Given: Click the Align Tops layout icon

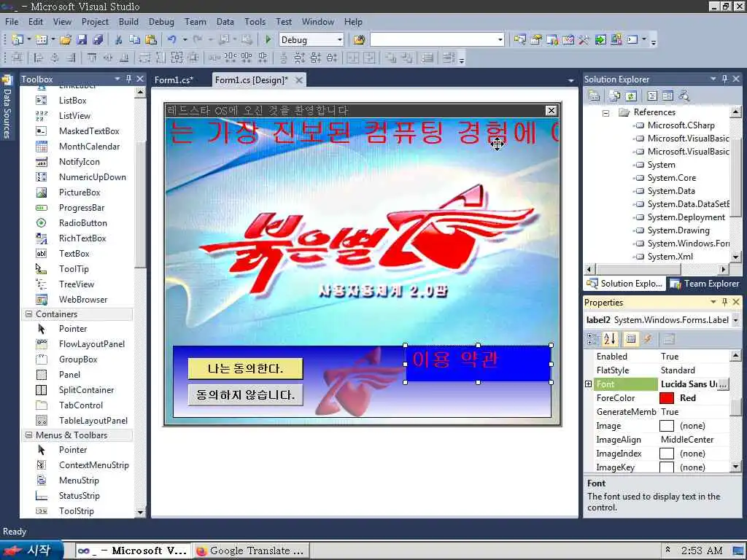Looking at the screenshot, I should [91, 58].
